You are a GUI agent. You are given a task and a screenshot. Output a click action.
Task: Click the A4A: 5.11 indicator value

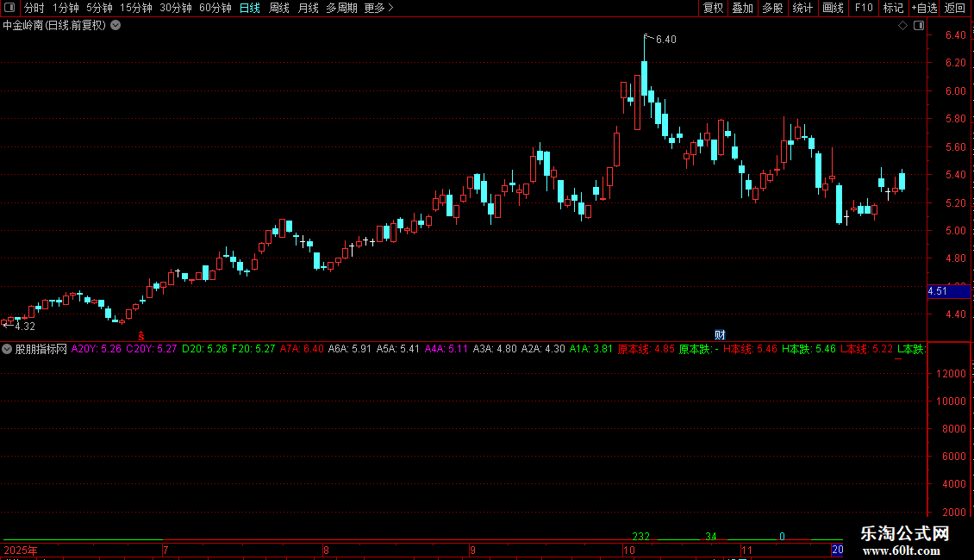click(x=446, y=350)
